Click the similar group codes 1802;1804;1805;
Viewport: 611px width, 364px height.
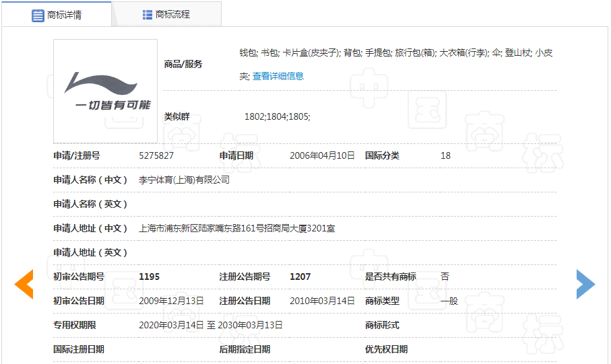pyautogui.click(x=277, y=116)
